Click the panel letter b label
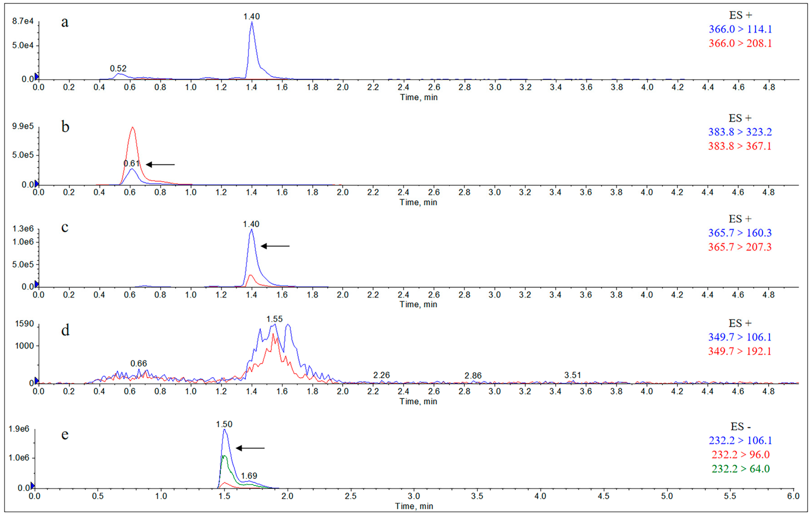This screenshot has width=812, height=518. (x=65, y=127)
